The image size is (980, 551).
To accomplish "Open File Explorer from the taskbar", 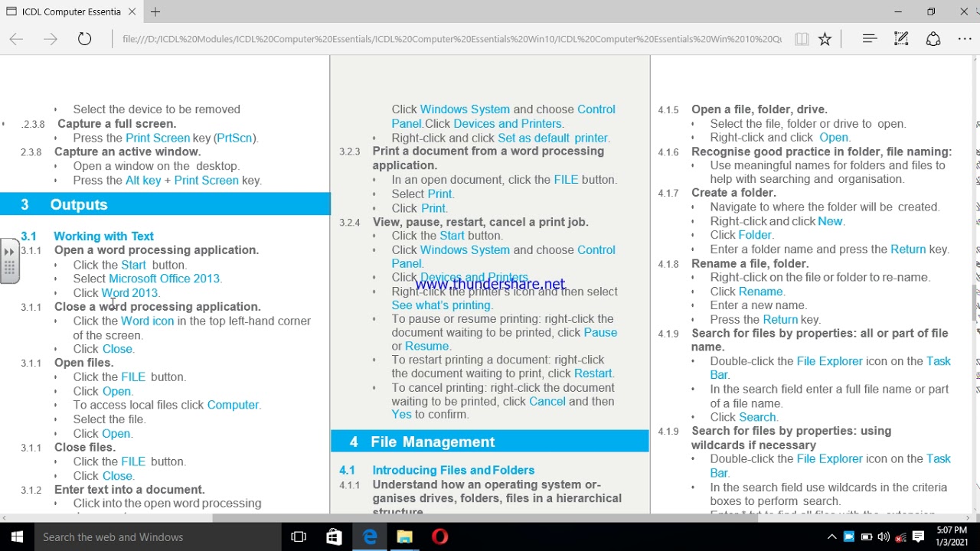I will (404, 536).
